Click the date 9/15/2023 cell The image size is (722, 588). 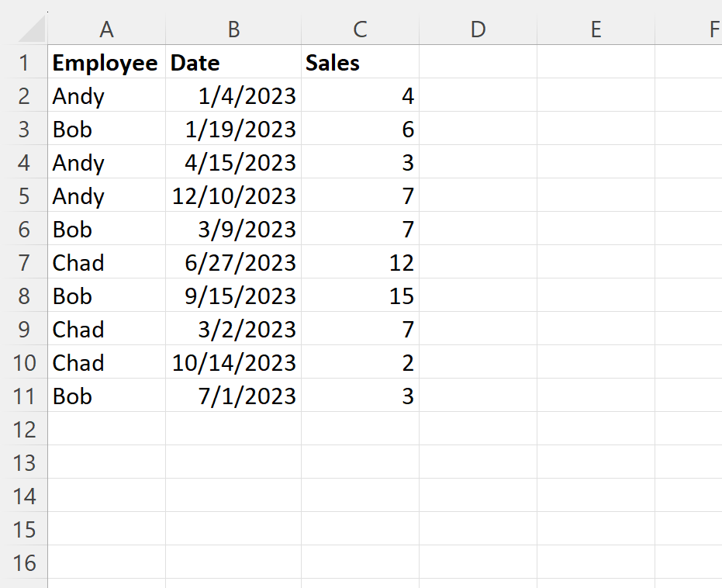tap(233, 296)
